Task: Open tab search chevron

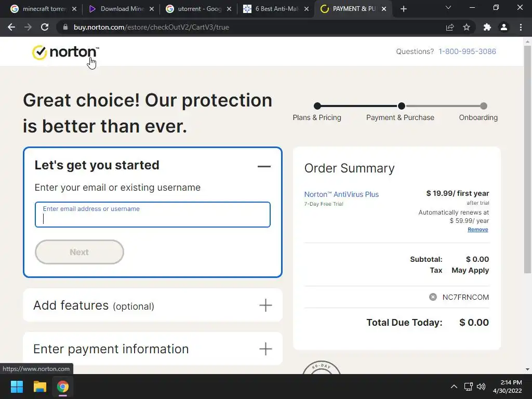Action: coord(448,7)
